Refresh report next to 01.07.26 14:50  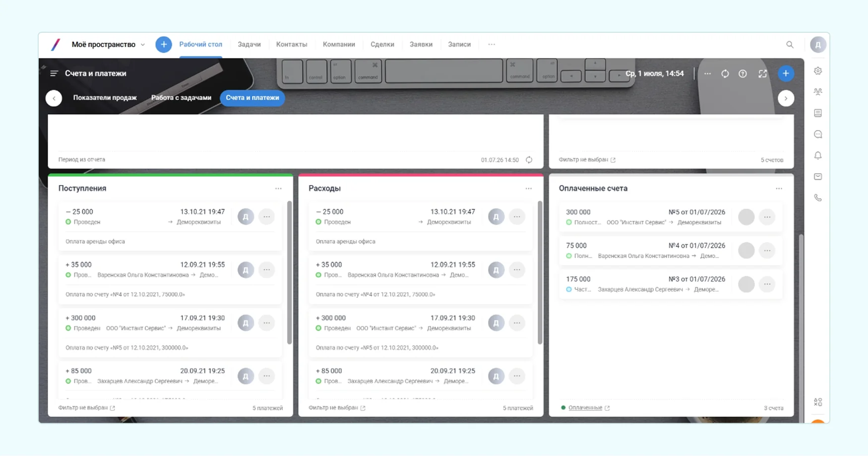pos(529,160)
